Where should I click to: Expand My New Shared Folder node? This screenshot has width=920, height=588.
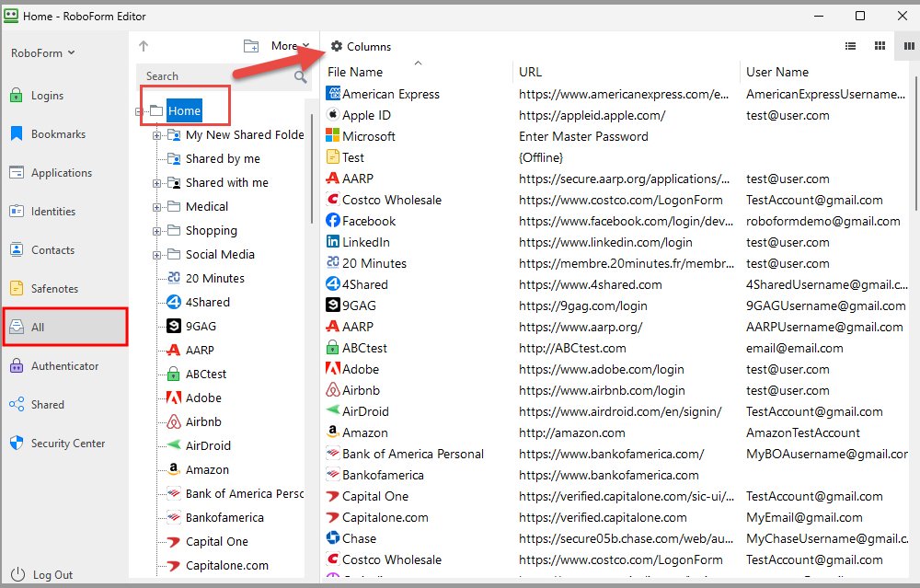[x=156, y=135]
